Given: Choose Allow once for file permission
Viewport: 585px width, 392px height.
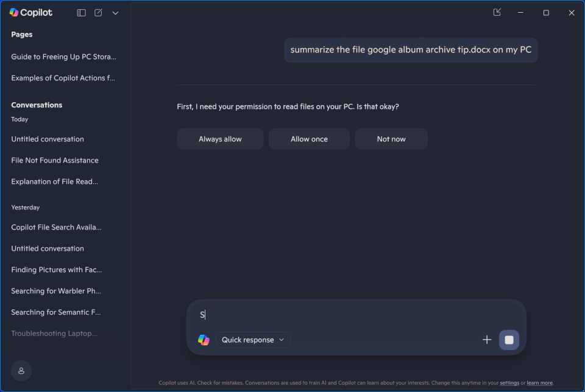Looking at the screenshot, I should coord(309,139).
